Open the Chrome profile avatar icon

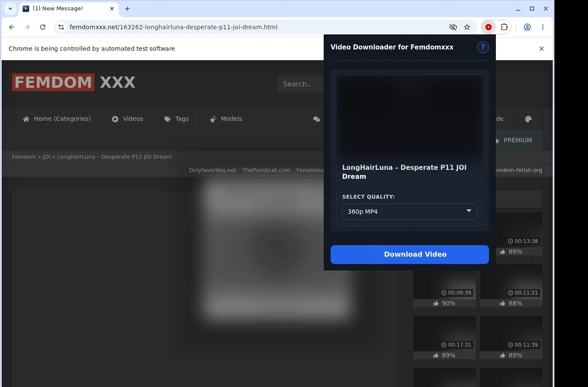(527, 27)
